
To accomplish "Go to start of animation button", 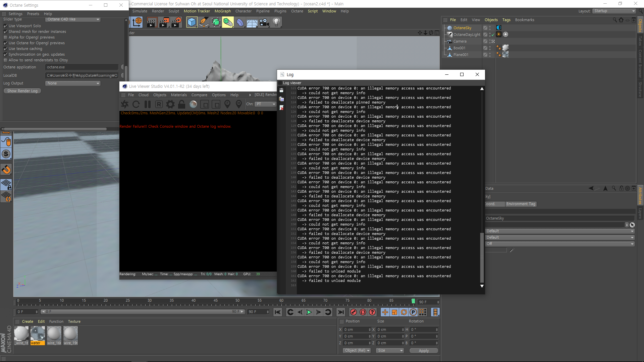I will (x=278, y=312).
